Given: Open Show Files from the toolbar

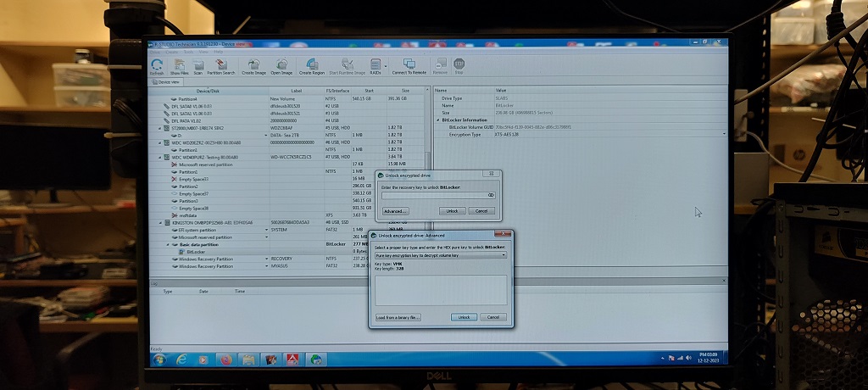Looking at the screenshot, I should [x=179, y=66].
